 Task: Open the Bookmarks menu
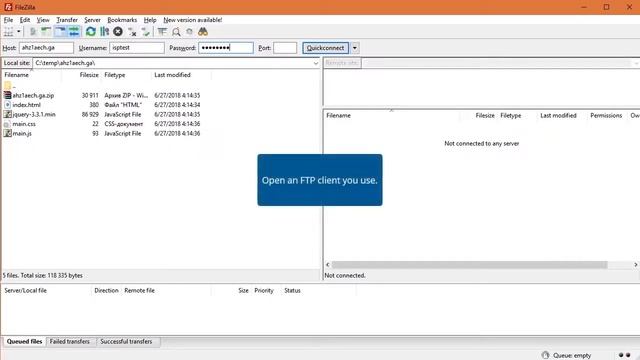click(122, 20)
